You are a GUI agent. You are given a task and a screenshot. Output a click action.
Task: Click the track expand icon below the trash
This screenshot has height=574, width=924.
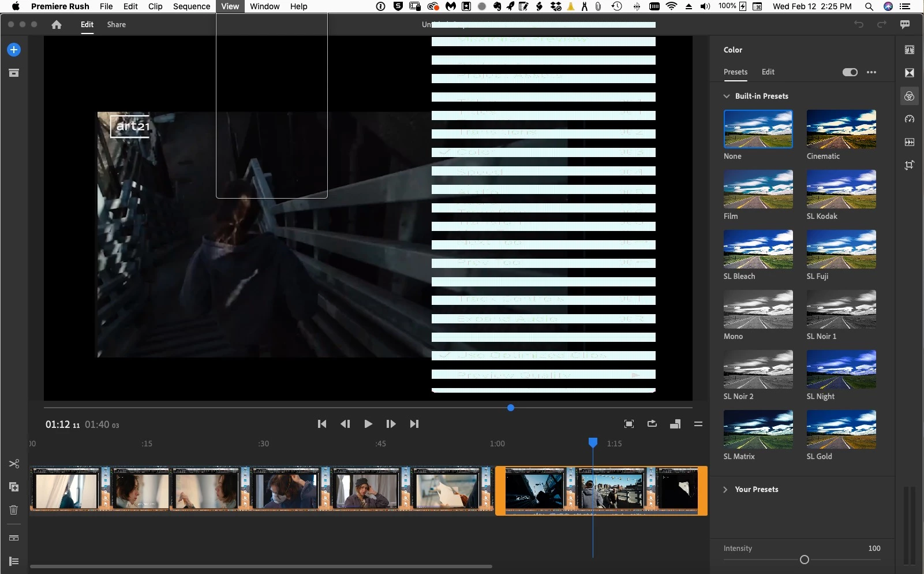(x=14, y=538)
